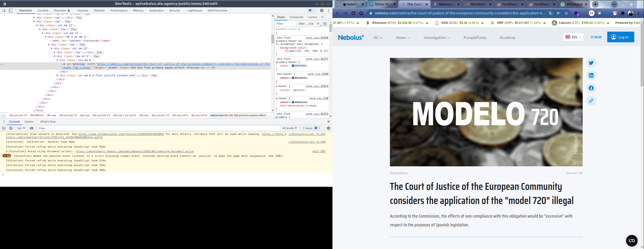Switch to the Network tab

pyautogui.click(x=99, y=10)
